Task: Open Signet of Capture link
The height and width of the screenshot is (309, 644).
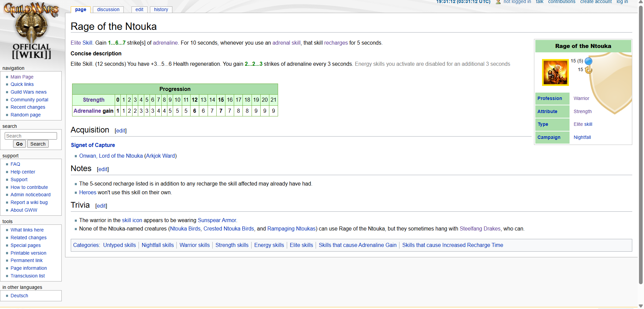Action: click(x=93, y=145)
